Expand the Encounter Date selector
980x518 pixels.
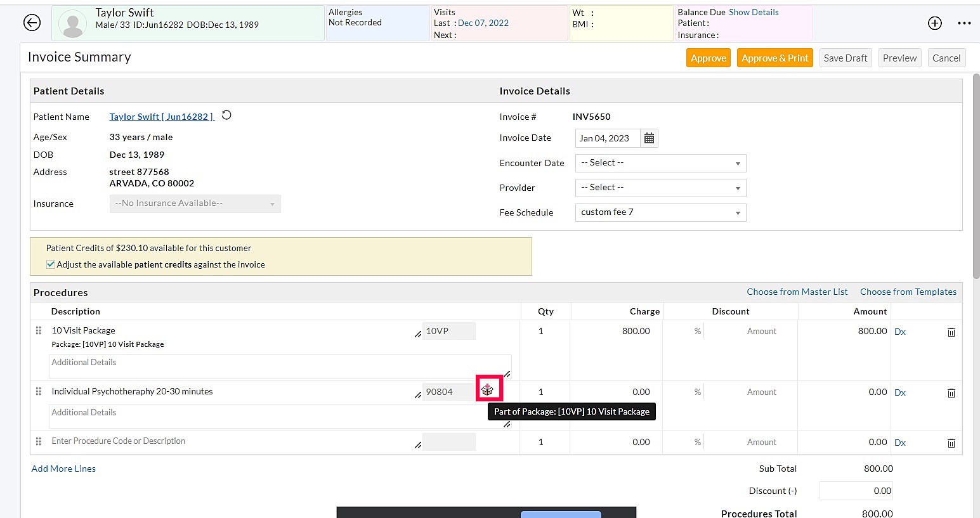660,163
